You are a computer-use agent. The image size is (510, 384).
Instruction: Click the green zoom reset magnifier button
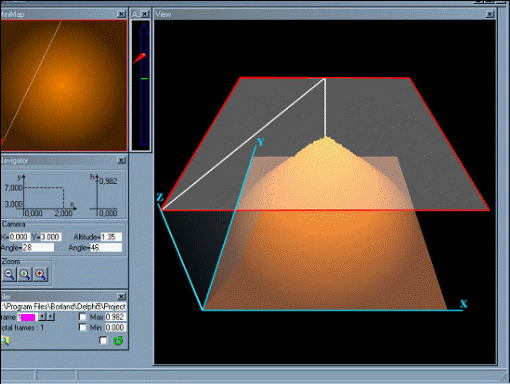25,274
